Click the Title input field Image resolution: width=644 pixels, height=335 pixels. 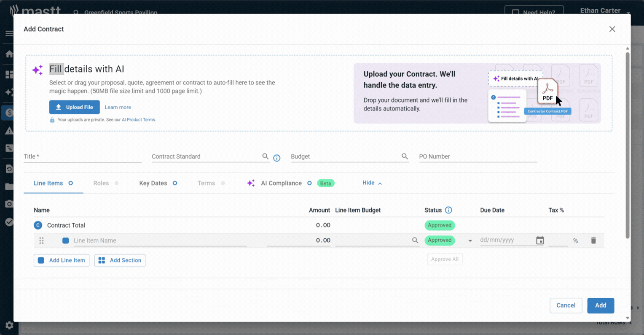[82, 156]
